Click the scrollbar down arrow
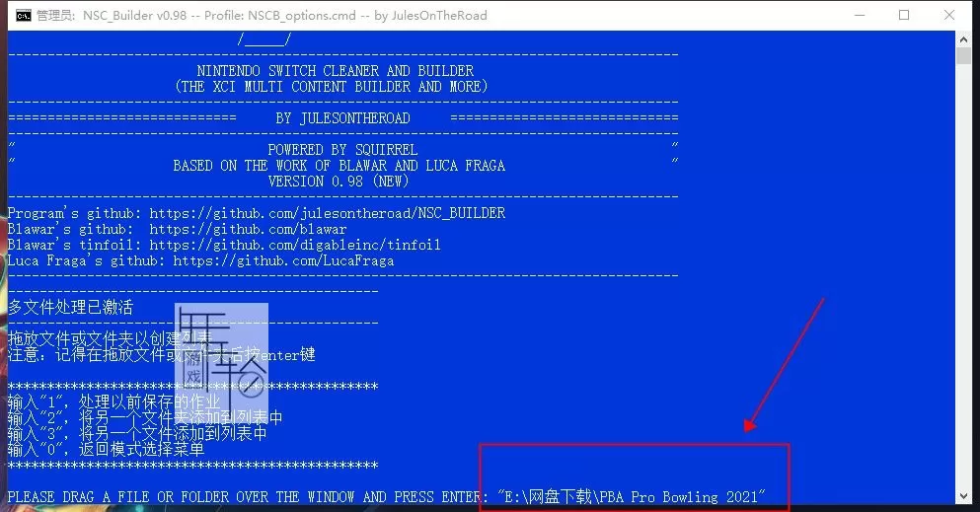Image resolution: width=980 pixels, height=512 pixels. tap(963, 497)
